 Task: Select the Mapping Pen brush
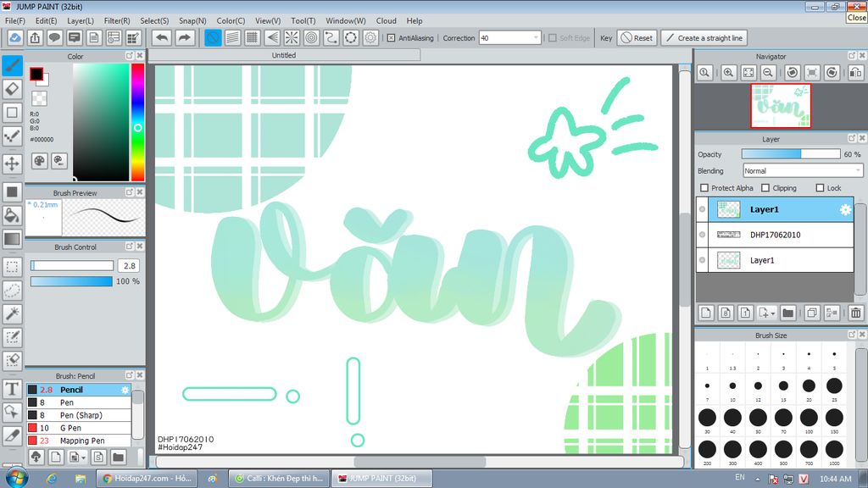tap(79, 441)
